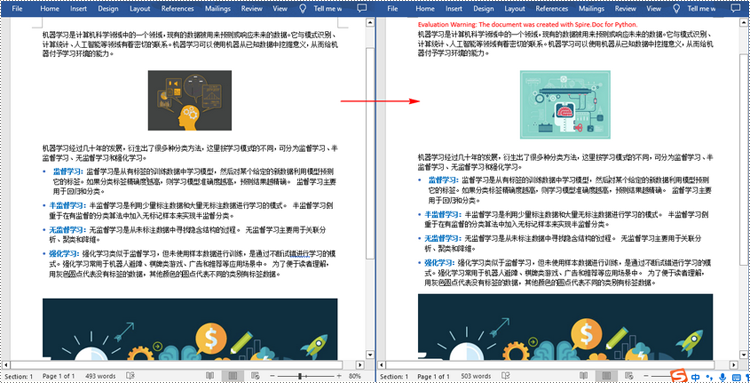Open the Insert tab in left window
750x383 pixels.
pyautogui.click(x=78, y=9)
